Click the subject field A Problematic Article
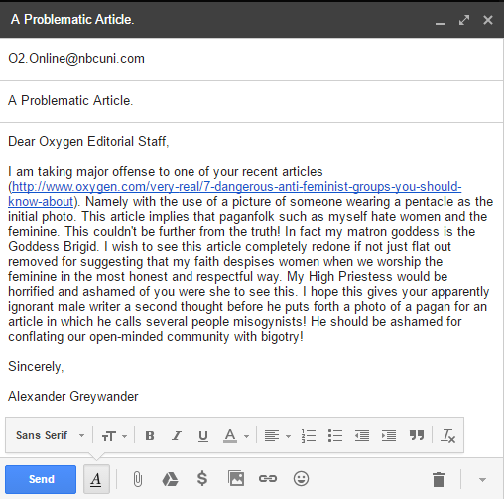The image size is (504, 499). coord(251,101)
